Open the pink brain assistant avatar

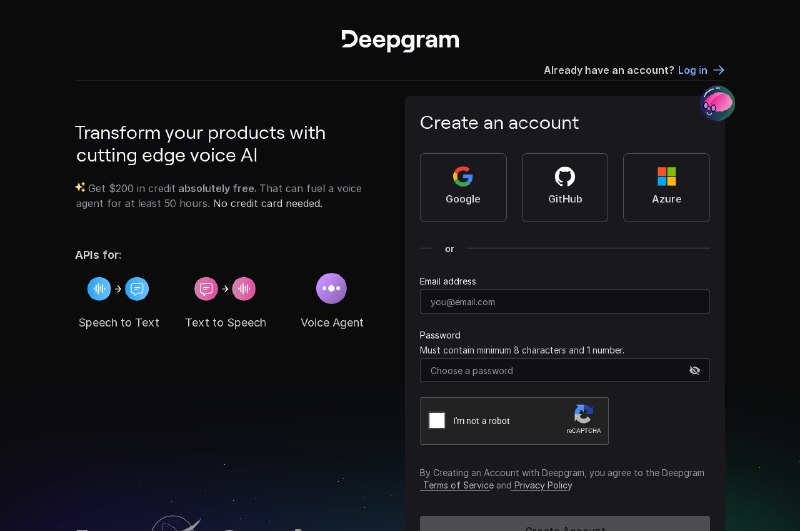point(717,104)
